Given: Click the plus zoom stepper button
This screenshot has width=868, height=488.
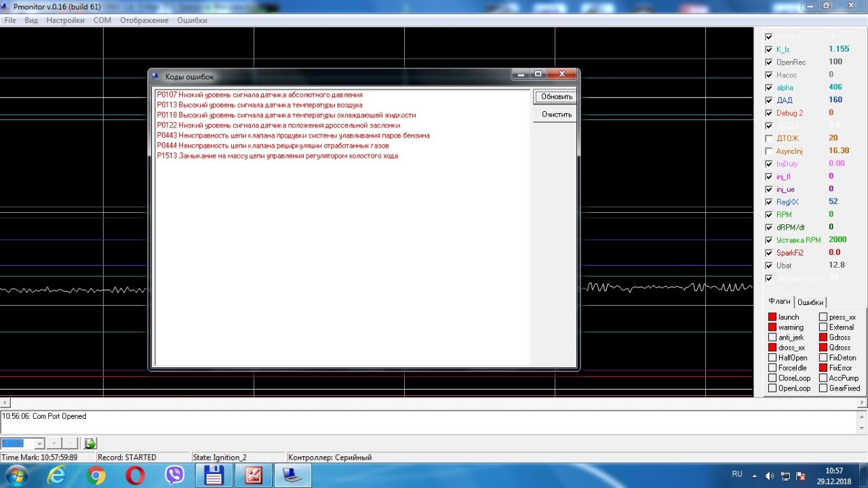Looking at the screenshot, I should click(x=54, y=443).
